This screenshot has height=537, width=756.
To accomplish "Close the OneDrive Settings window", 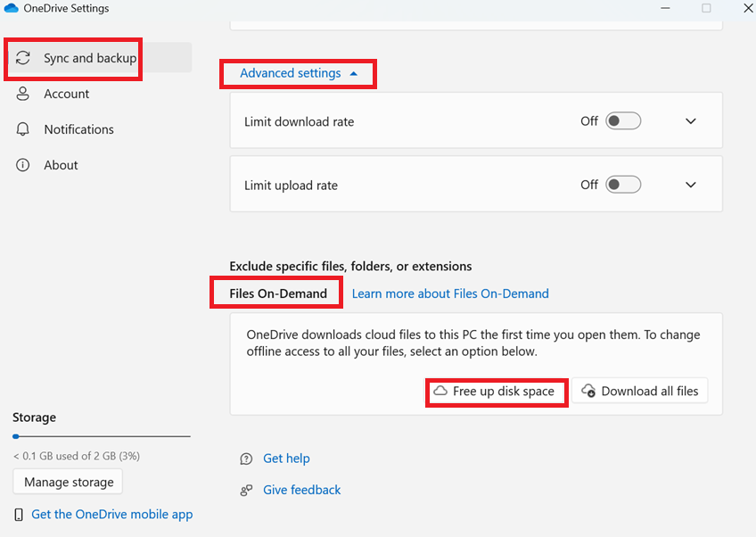I will click(748, 8).
